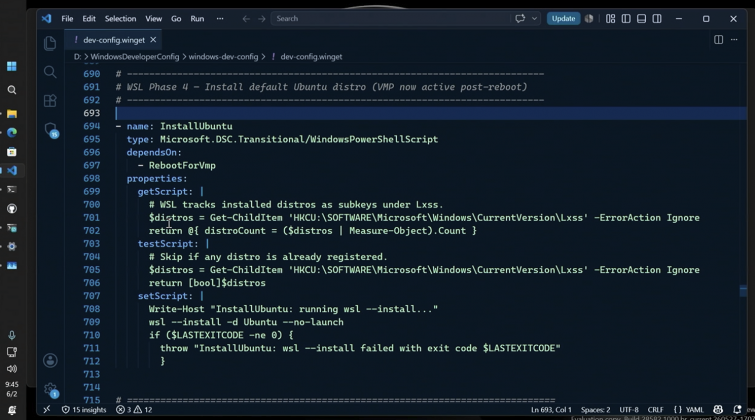Open Problems via errors and warnings count
This screenshot has width=755, height=420.
134,409
